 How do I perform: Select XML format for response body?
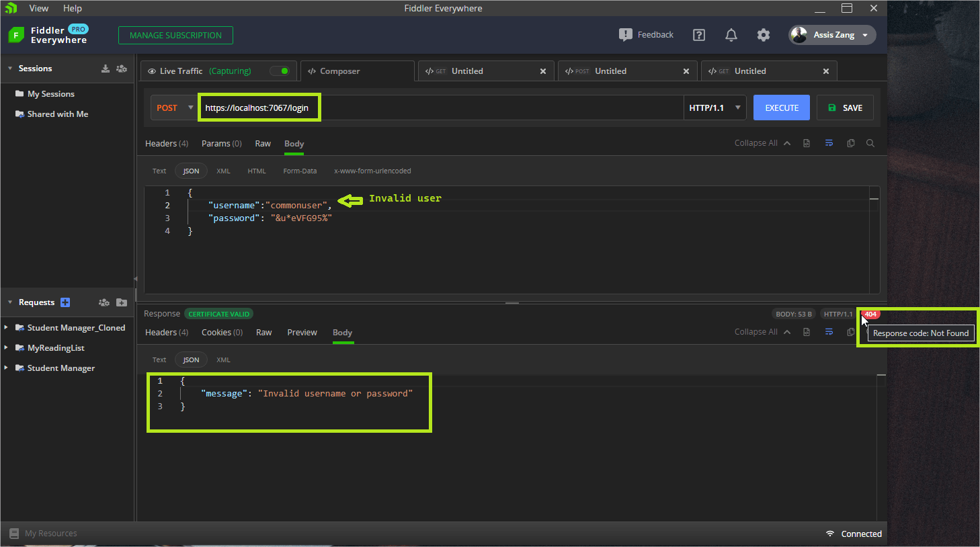point(223,360)
